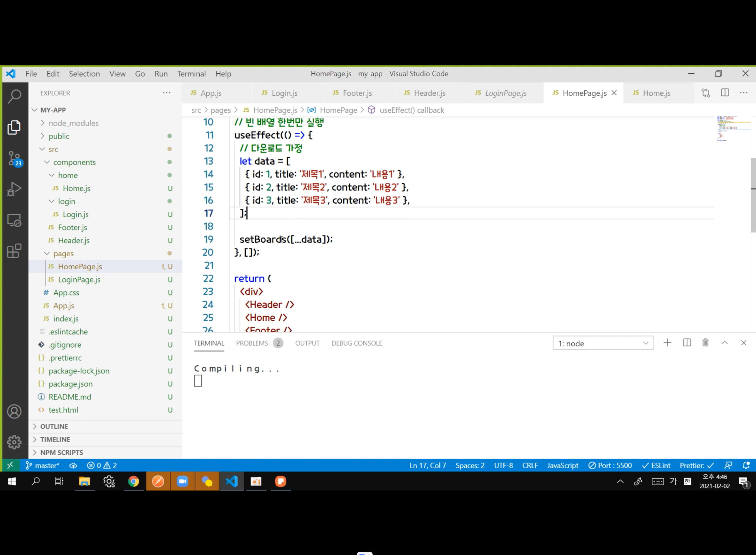The height and width of the screenshot is (555, 756).
Task: Open errors and warnings count in status bar
Action: (x=102, y=465)
